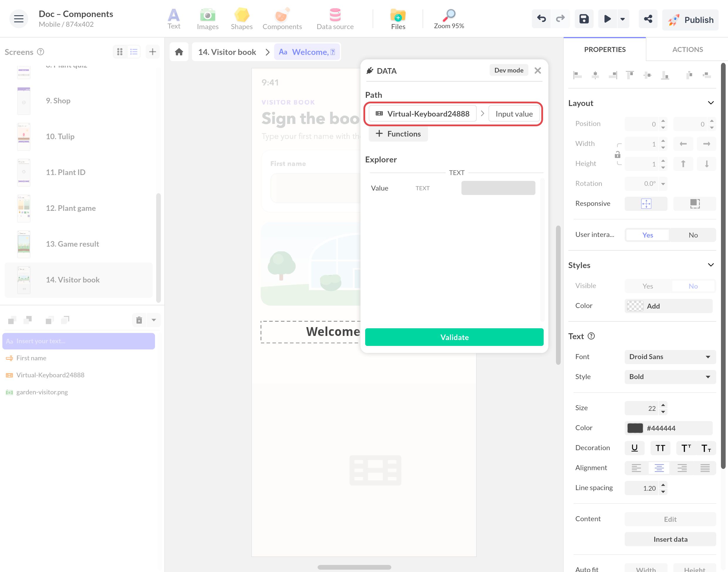
Task: Open the Shapes panel
Action: tap(241, 19)
